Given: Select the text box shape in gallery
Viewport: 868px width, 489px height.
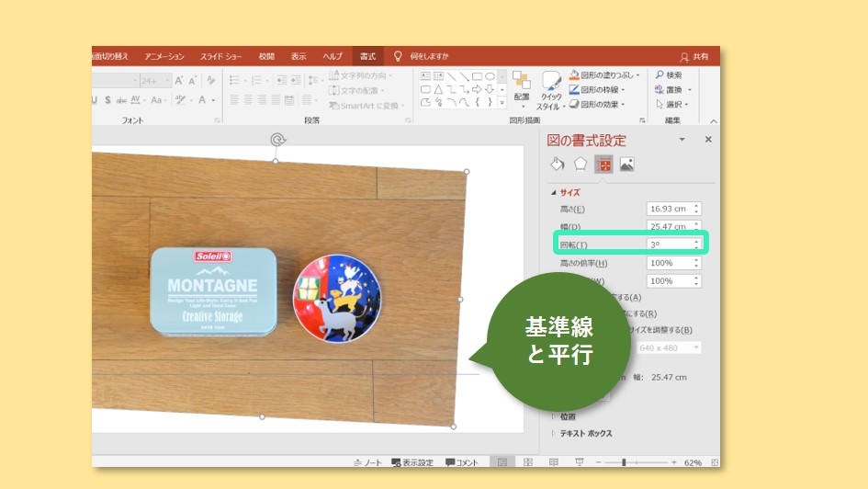Looking at the screenshot, I should pyautogui.click(x=425, y=76).
